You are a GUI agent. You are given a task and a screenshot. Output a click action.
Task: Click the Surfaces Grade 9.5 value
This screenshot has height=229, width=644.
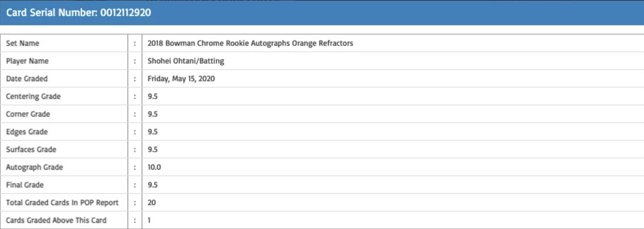point(153,150)
